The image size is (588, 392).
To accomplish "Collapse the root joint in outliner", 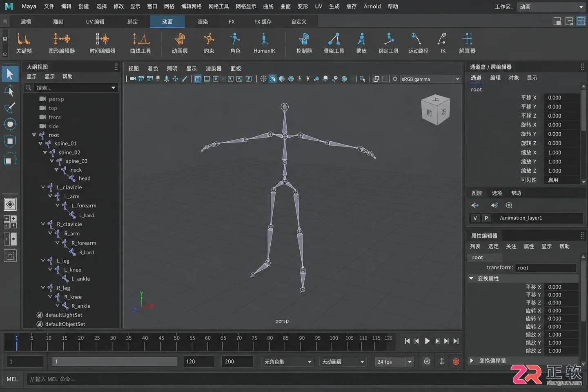I will coord(34,135).
